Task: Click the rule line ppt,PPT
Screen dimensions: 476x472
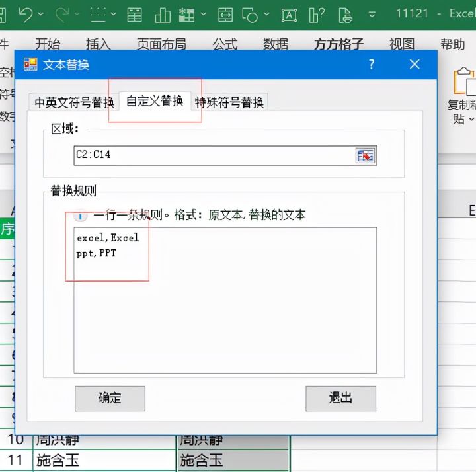Action: [x=97, y=253]
